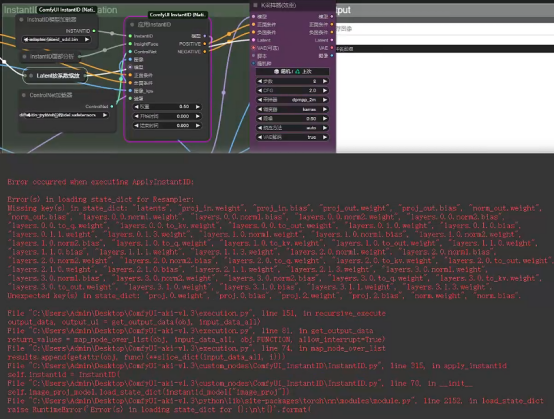Decrease steps value with left arrow
Viewport: 554px width, 420px height.
coord(260,81)
